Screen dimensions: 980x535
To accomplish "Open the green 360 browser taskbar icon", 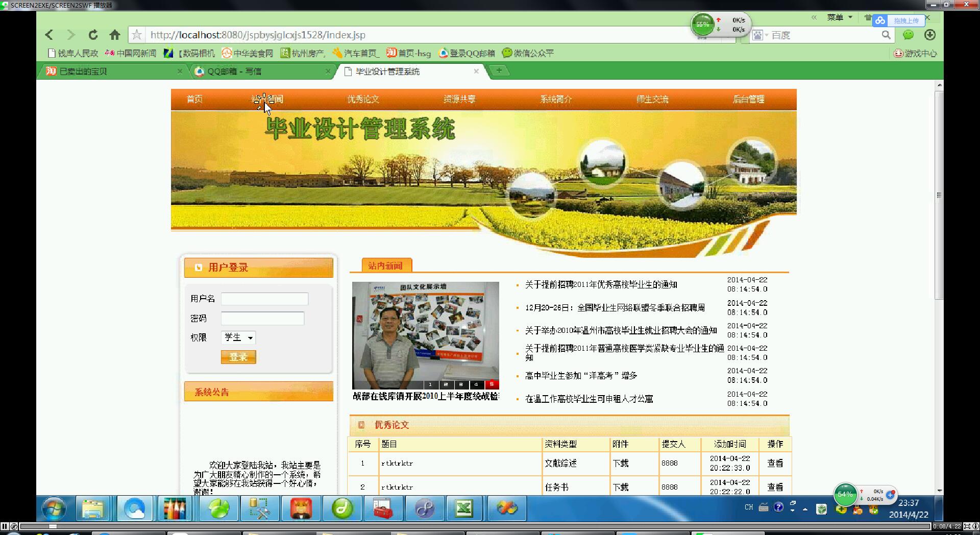I will (218, 508).
